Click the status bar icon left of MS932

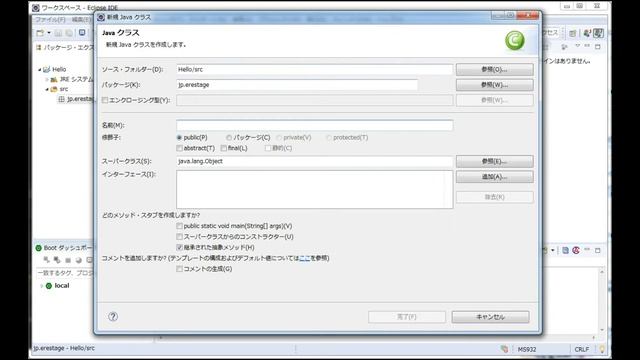(x=505, y=349)
